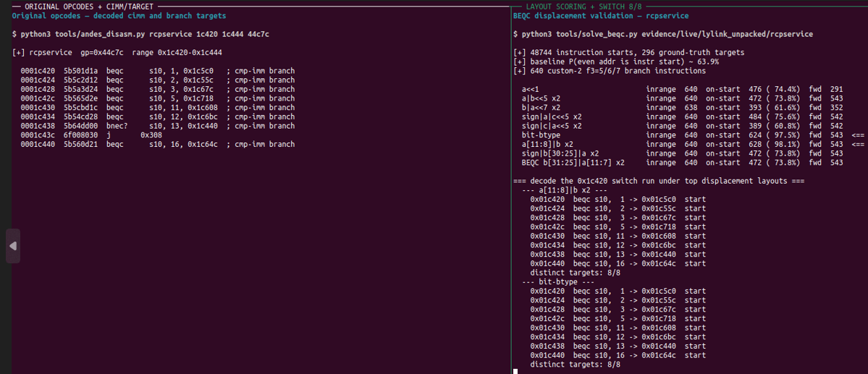
Task: Click the j 0x308 instruction row
Action: click(91, 135)
